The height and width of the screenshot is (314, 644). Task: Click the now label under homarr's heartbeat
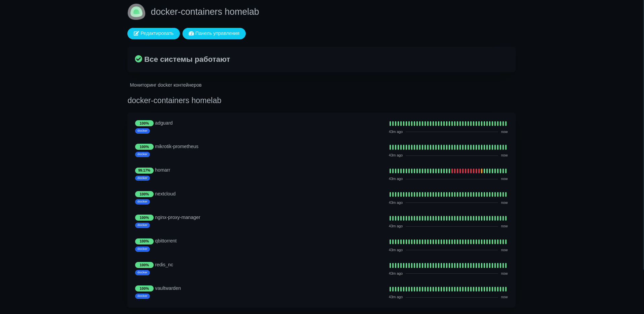coord(504,179)
